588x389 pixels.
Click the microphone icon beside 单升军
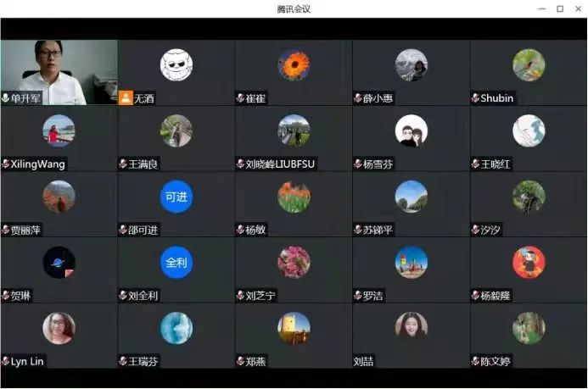5,98
